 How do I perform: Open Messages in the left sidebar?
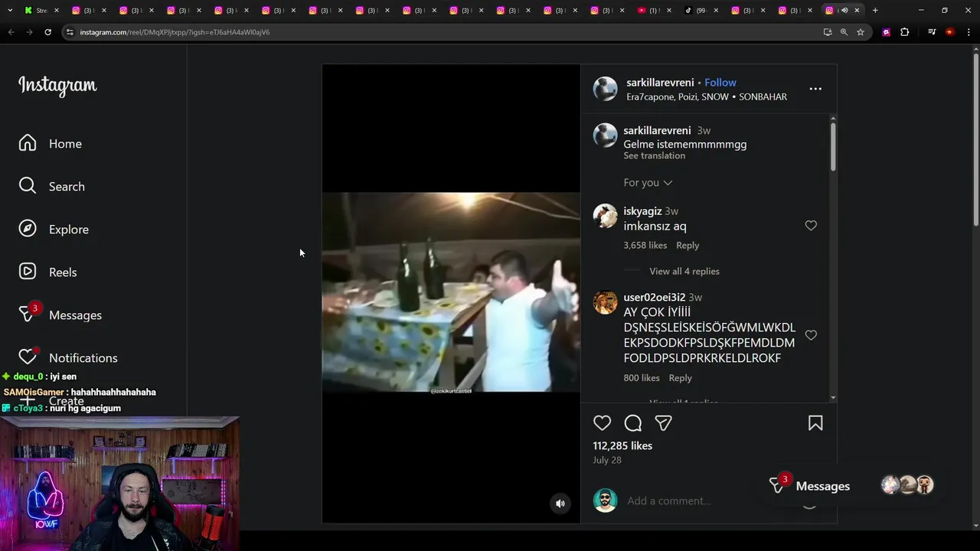pos(60,315)
